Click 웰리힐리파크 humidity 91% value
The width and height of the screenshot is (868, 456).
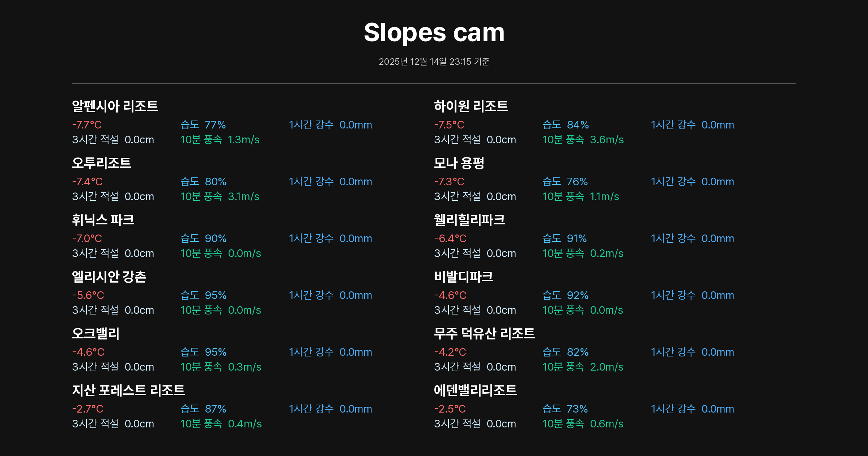576,238
